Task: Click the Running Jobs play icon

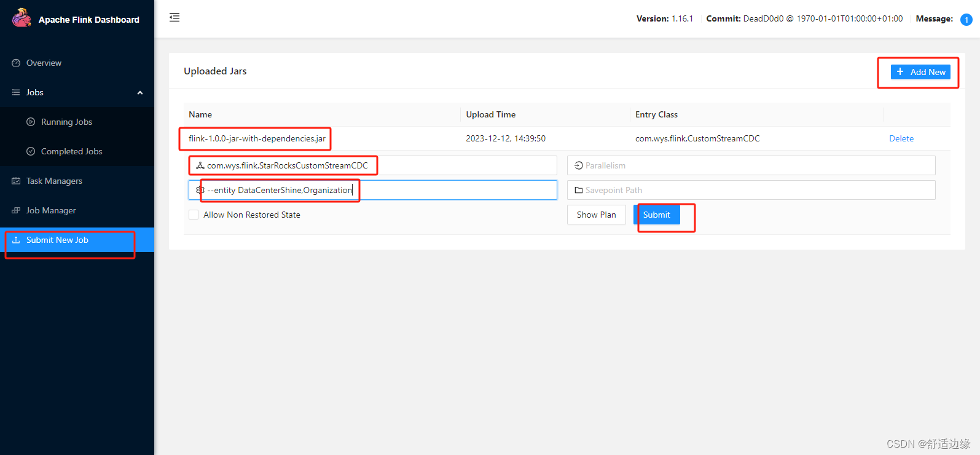Action: [31, 122]
